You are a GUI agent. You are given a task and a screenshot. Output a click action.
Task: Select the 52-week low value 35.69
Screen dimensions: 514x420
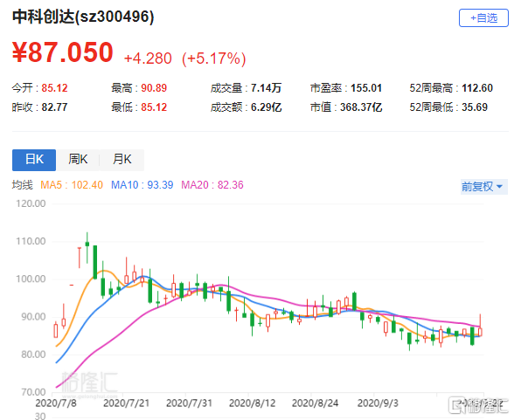click(475, 107)
